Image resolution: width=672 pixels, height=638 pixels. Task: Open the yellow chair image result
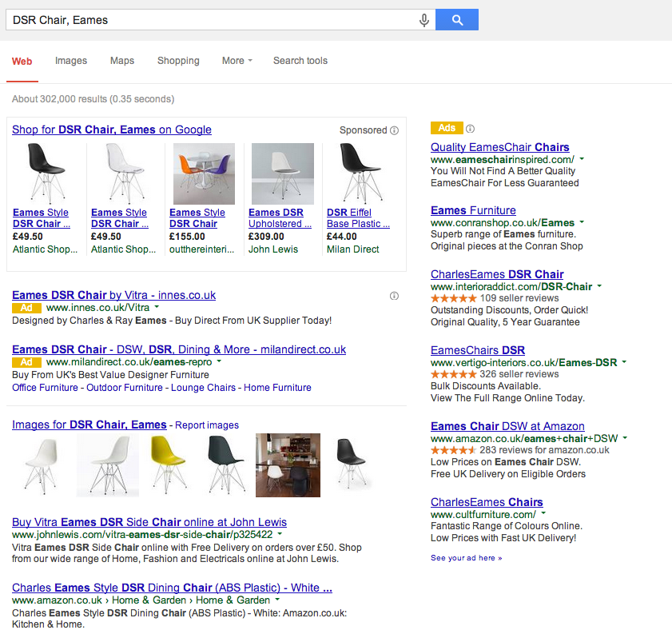tap(169, 465)
